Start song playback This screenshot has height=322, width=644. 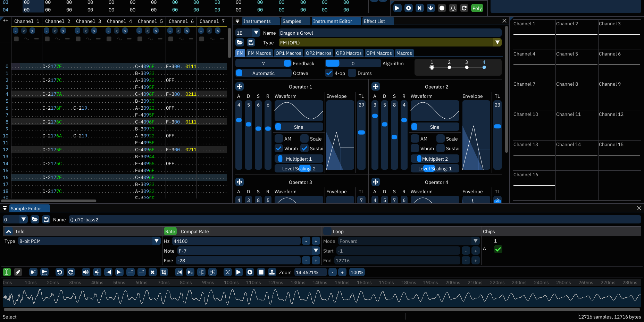pos(397,8)
